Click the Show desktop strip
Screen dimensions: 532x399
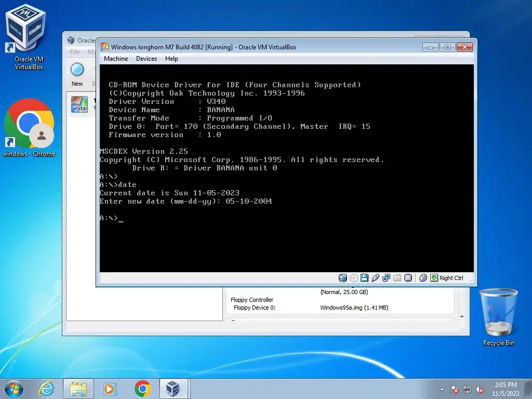[529, 389]
